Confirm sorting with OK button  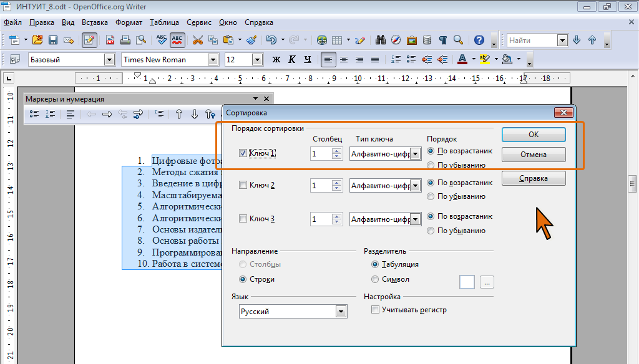point(534,135)
